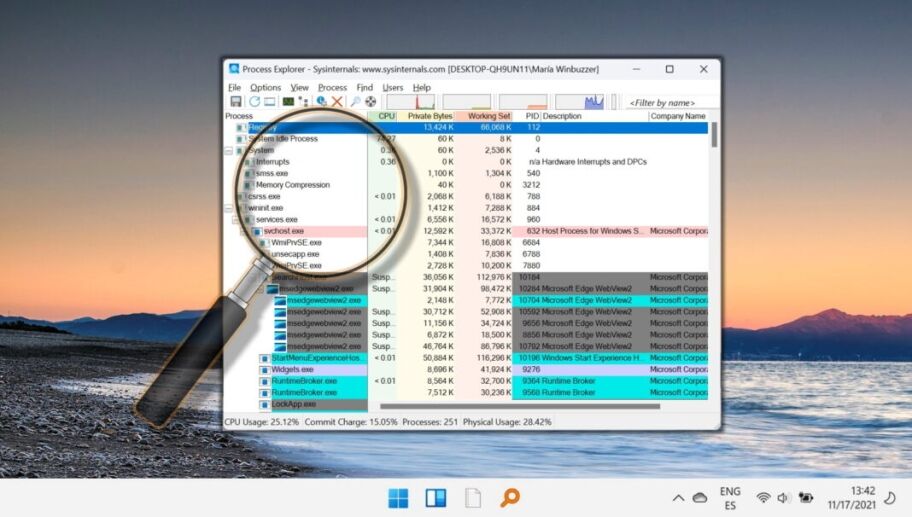This screenshot has width=912, height=517.
Task: Click the cloud OneDrive tray icon
Action: [x=700, y=498]
